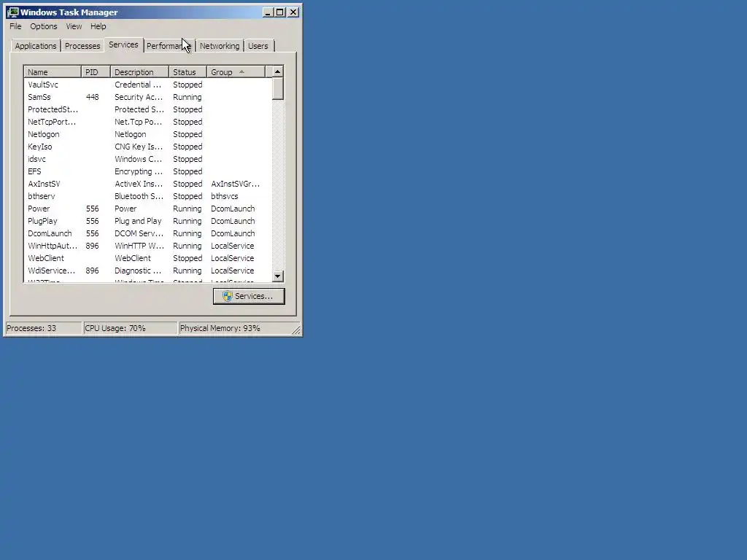747x560 pixels.
Task: Select the bthserv service row
Action: coord(147,196)
